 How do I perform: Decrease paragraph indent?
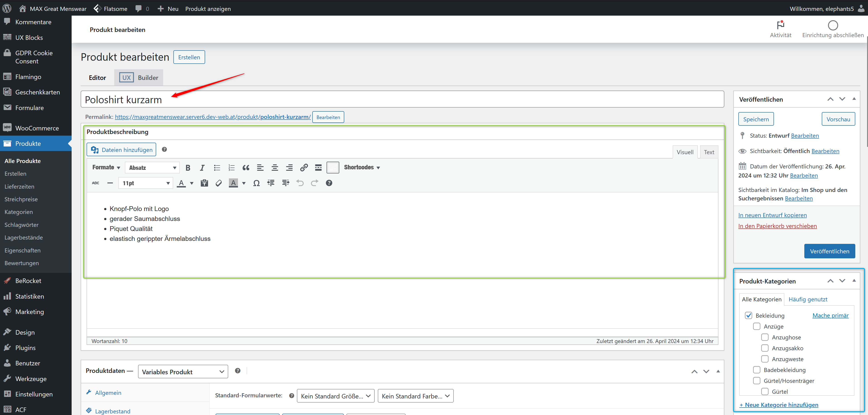tap(271, 183)
